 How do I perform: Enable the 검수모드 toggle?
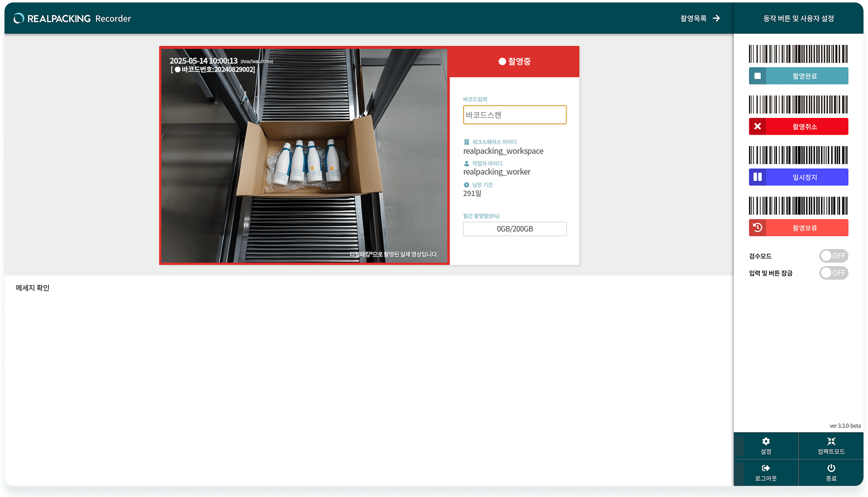click(x=833, y=256)
